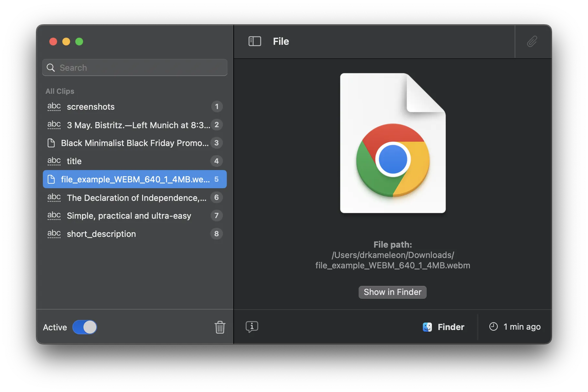Click the Finder app icon

coord(427,327)
